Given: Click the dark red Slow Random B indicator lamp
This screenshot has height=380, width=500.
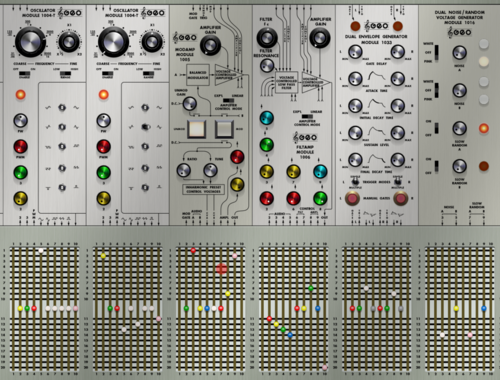Looking at the screenshot, I should click(484, 166).
